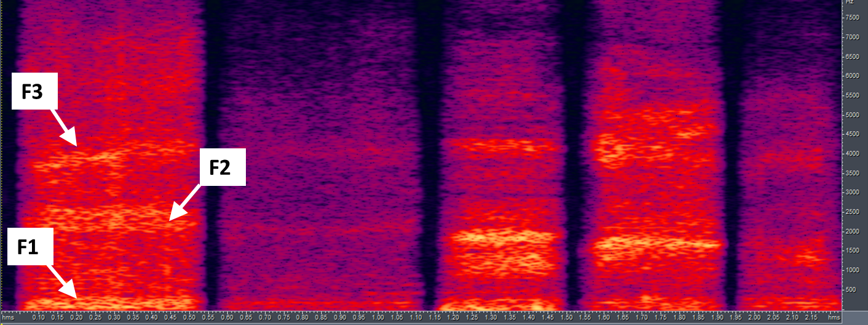Viewport: 868px width, 325px height.
Task: Click the 1.00 mark on the time ruler
Action: click(x=378, y=318)
